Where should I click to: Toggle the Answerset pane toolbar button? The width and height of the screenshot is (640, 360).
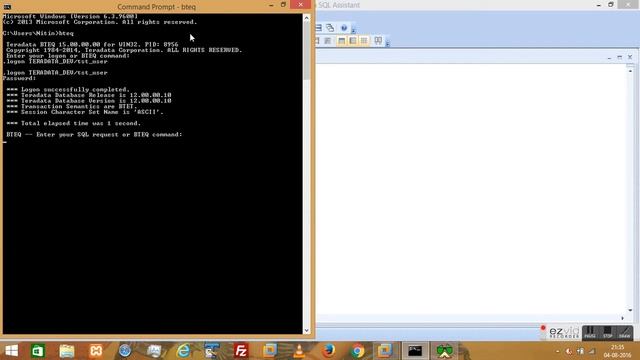353,40
